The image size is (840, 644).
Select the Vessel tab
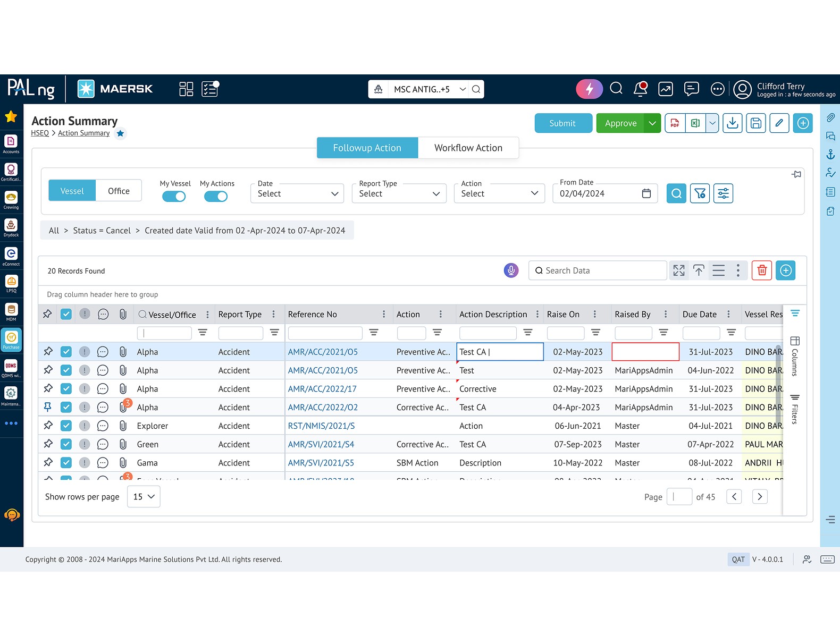[x=72, y=191]
